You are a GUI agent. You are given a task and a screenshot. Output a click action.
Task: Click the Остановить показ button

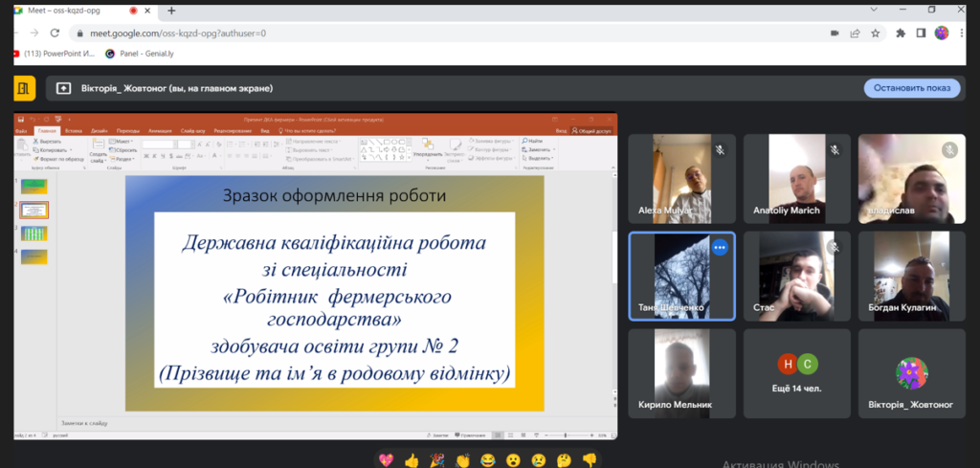(x=911, y=88)
